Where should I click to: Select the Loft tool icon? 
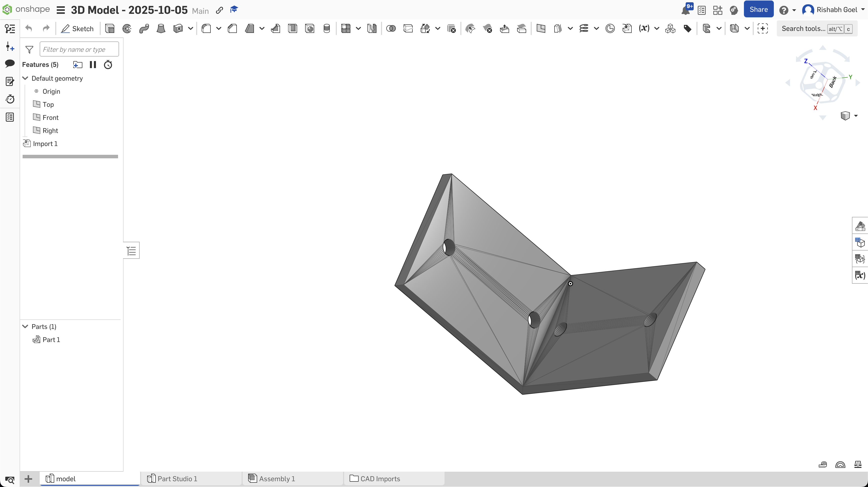tap(161, 29)
